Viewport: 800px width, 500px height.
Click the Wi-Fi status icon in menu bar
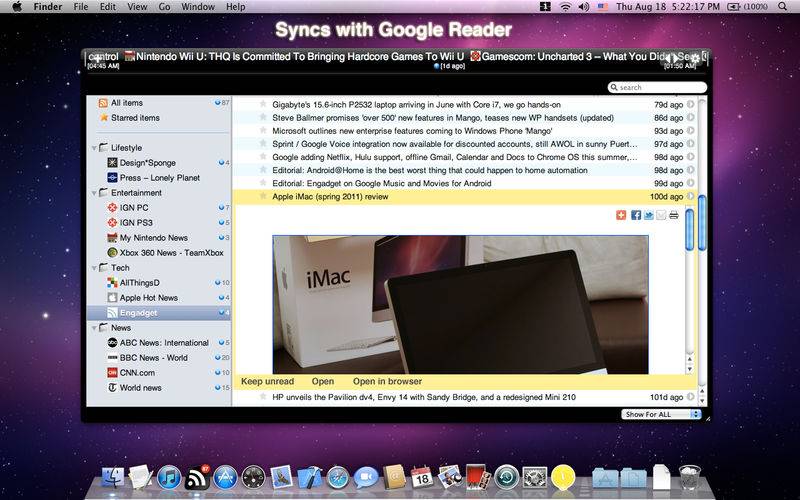click(x=565, y=7)
